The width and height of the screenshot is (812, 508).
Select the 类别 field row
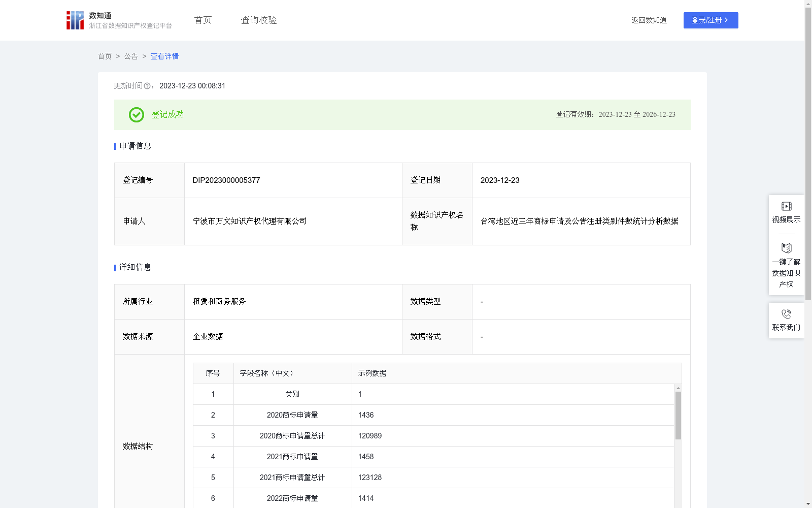433,394
